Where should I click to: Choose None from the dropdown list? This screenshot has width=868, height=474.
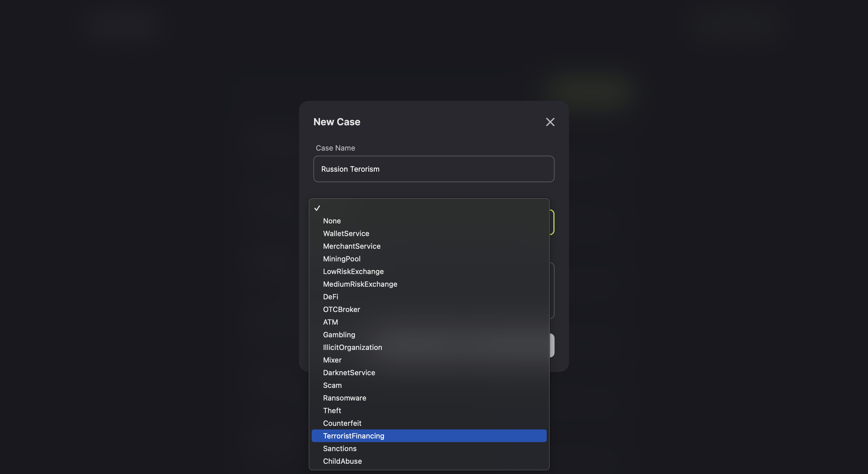click(332, 221)
